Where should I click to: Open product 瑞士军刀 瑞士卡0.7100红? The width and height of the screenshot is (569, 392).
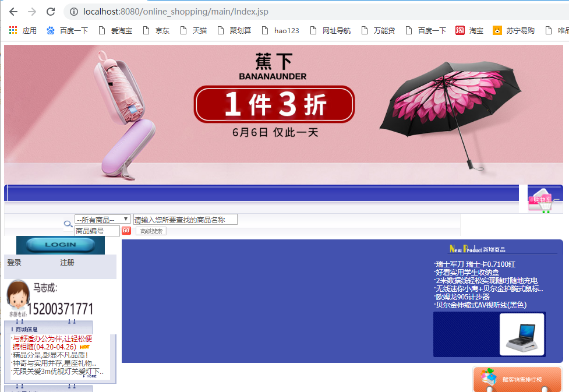point(475,264)
